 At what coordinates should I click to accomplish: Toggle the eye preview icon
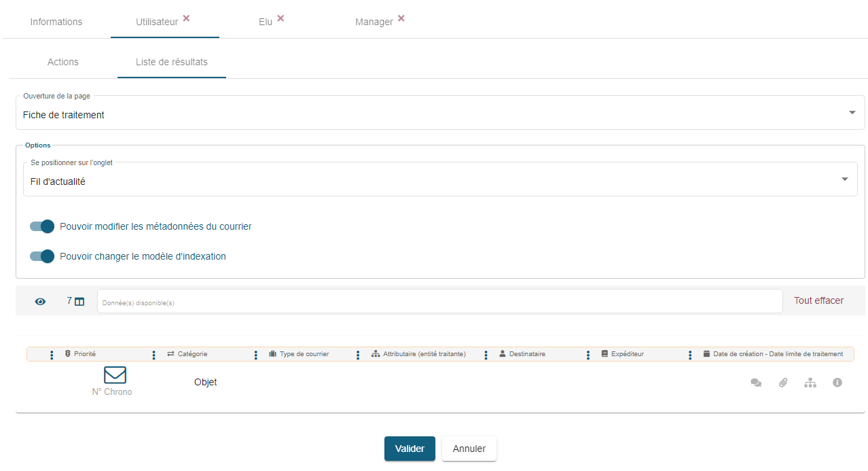pos(40,301)
